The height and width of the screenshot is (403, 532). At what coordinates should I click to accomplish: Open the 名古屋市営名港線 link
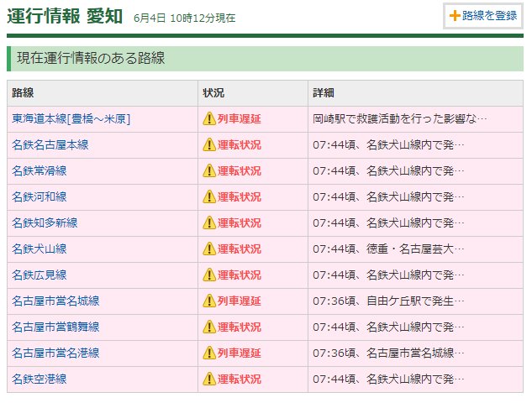pos(55,353)
